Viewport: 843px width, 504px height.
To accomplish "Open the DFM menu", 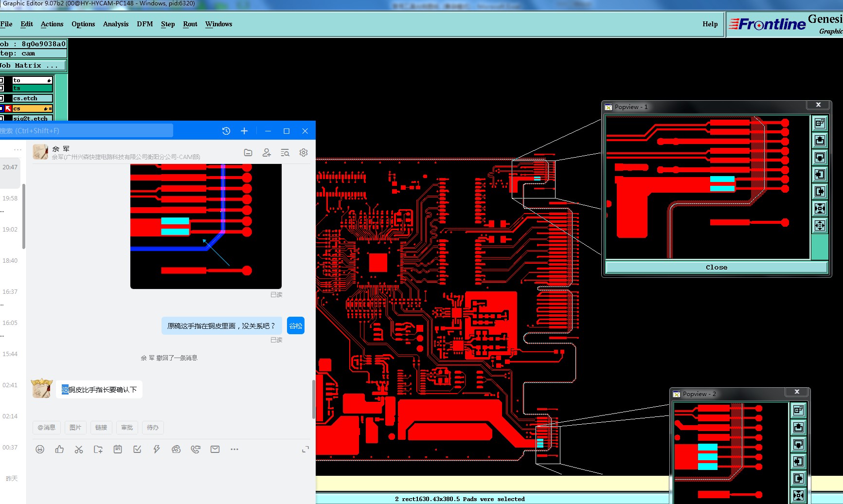I will click(144, 24).
